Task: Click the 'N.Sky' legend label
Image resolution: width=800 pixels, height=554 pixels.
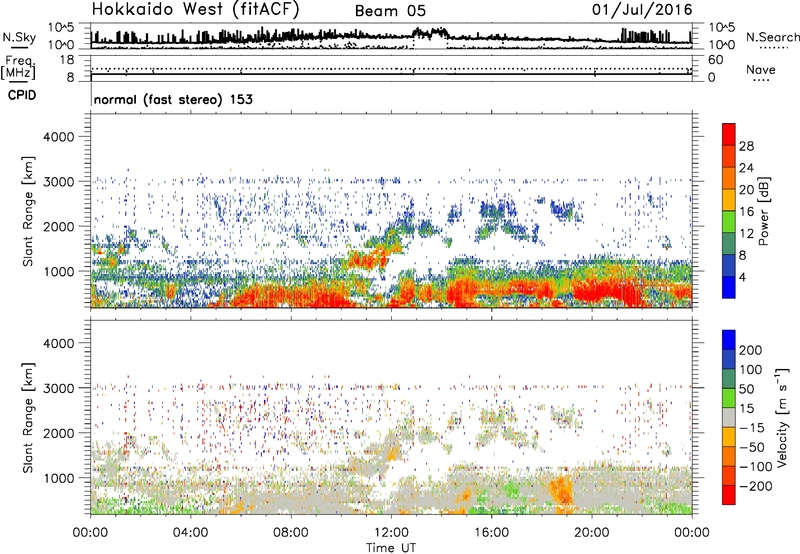Action: pos(19,37)
